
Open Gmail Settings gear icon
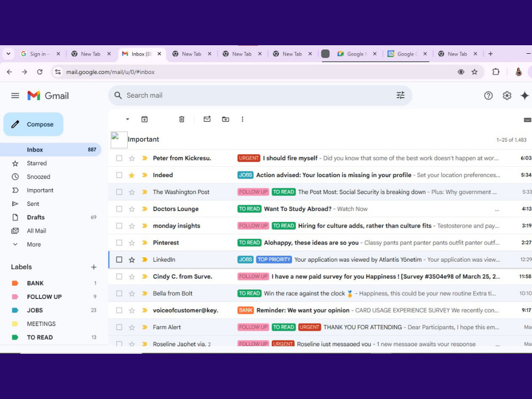click(x=507, y=96)
